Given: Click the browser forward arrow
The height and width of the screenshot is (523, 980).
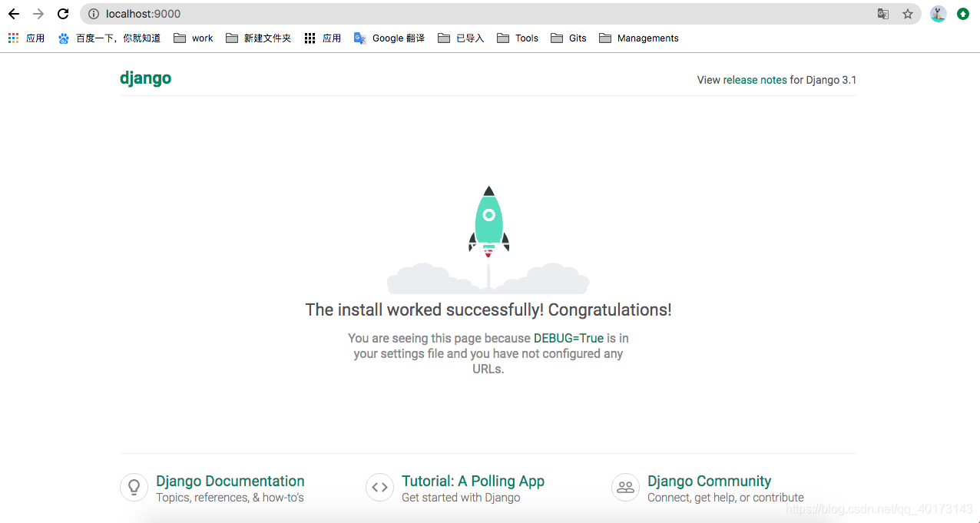Looking at the screenshot, I should pyautogui.click(x=38, y=14).
